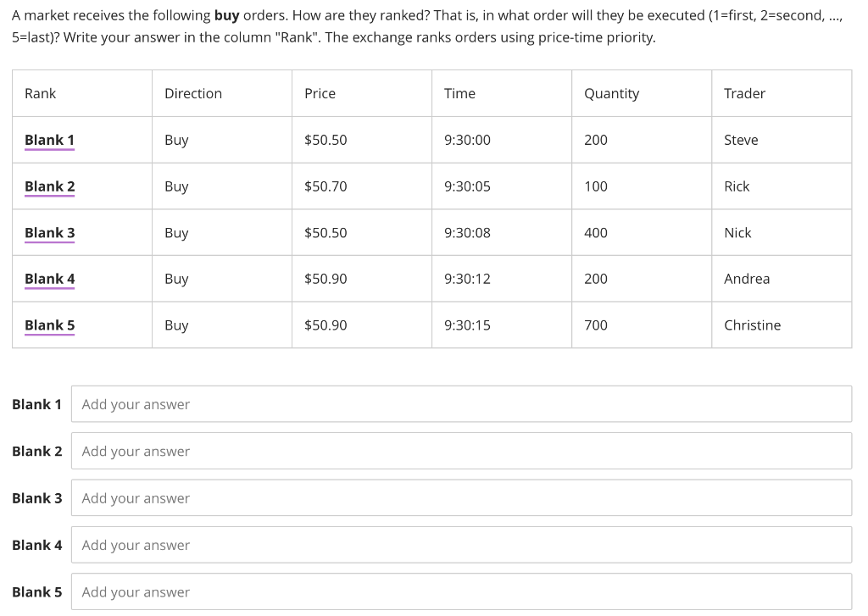Select the Trader column header

click(744, 93)
